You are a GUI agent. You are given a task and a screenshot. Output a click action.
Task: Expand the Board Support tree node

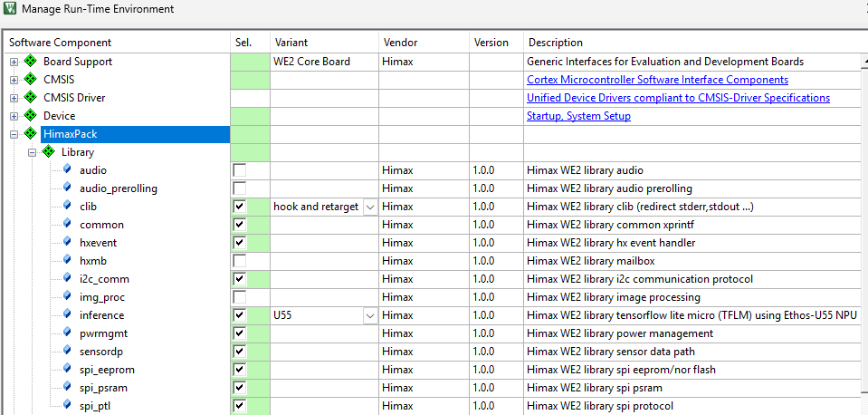(14, 62)
